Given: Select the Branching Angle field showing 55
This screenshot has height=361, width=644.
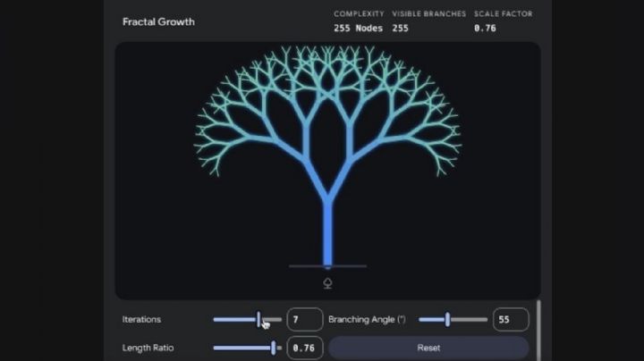Looking at the screenshot, I should (510, 319).
